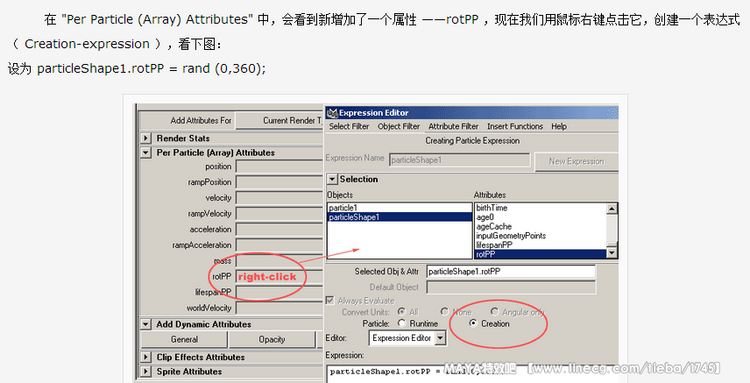Select lifespanPP in the Attributes list
Image resolution: width=750 pixels, height=383 pixels.
tap(540, 245)
